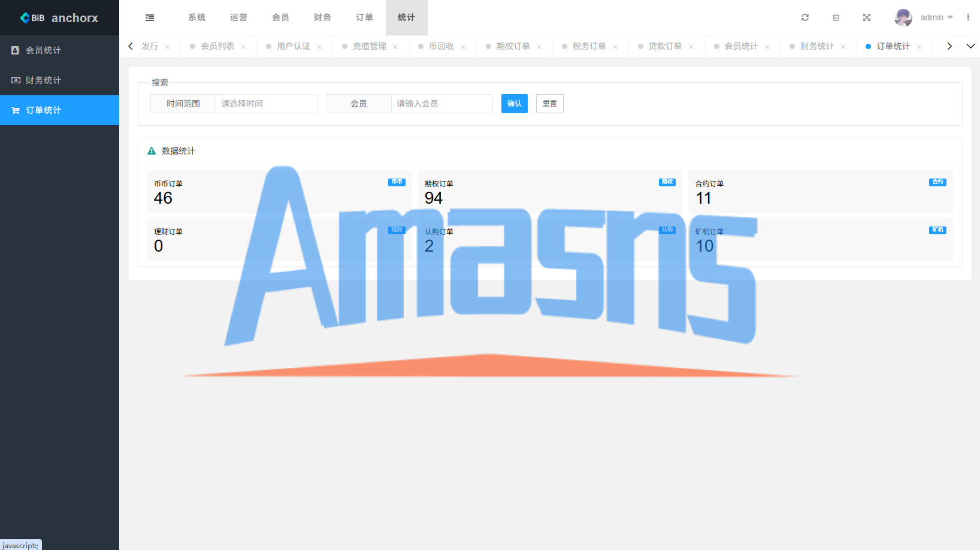Viewport: 980px width, 550px height.
Task: Switch to the 财务 top menu
Action: pyautogui.click(x=322, y=18)
